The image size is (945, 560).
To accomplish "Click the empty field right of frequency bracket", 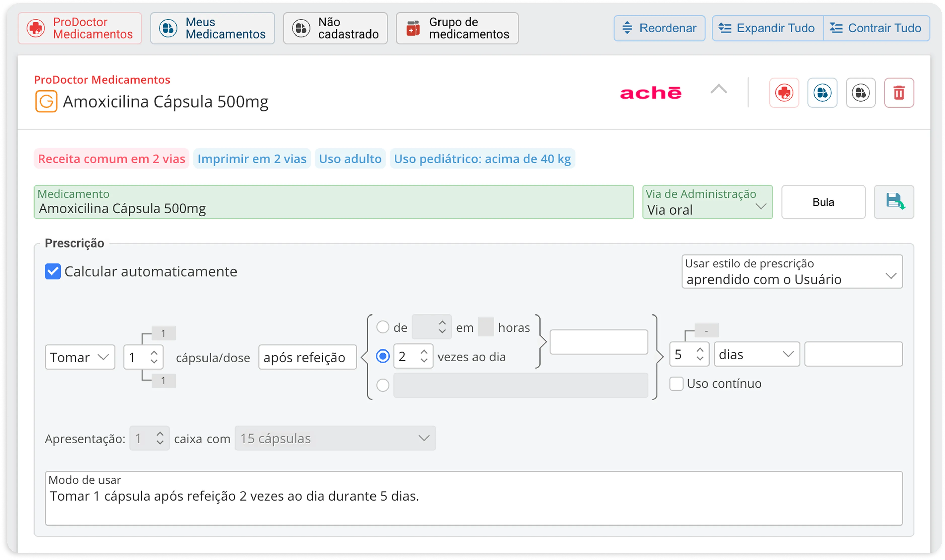I will coord(598,342).
